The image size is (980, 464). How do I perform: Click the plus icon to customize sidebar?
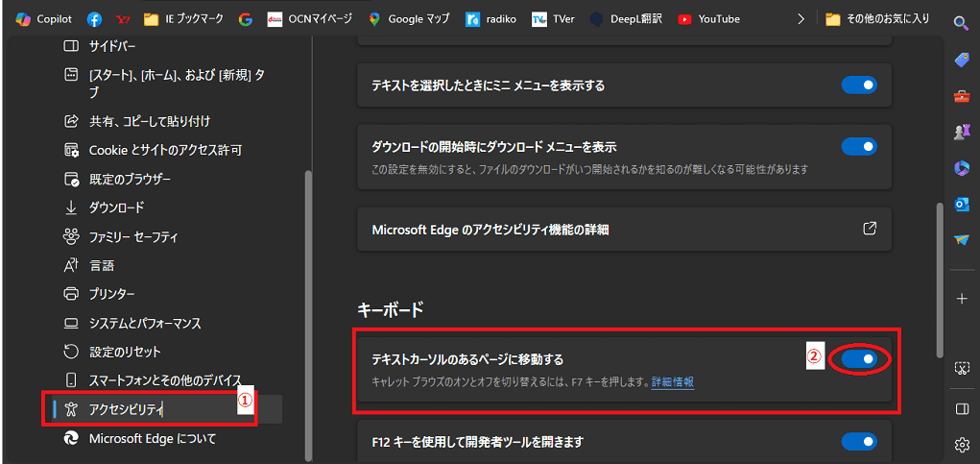pyautogui.click(x=961, y=298)
